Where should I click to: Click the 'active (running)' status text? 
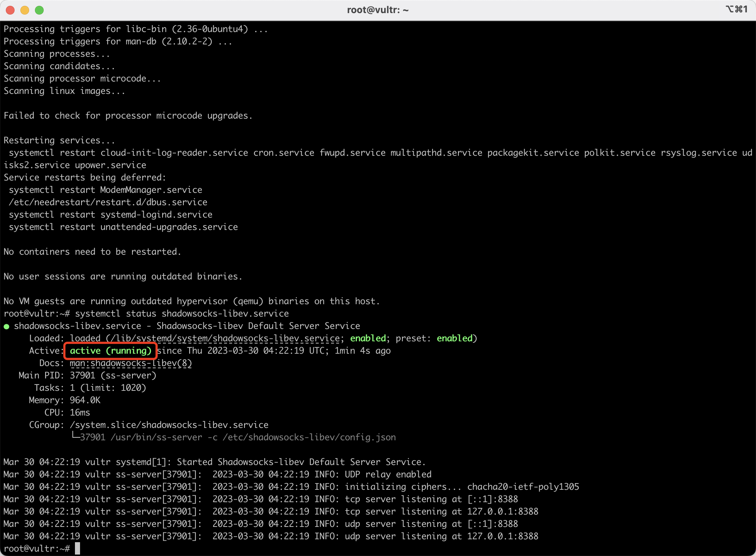pos(111,351)
